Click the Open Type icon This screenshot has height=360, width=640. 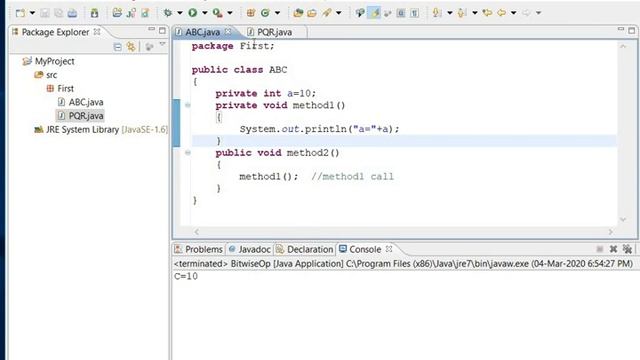click(298, 13)
